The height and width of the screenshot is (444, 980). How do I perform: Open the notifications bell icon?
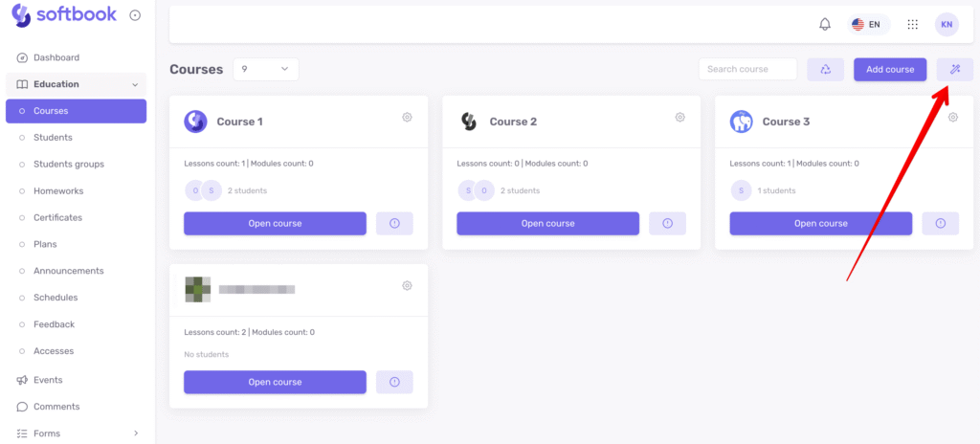(x=825, y=24)
